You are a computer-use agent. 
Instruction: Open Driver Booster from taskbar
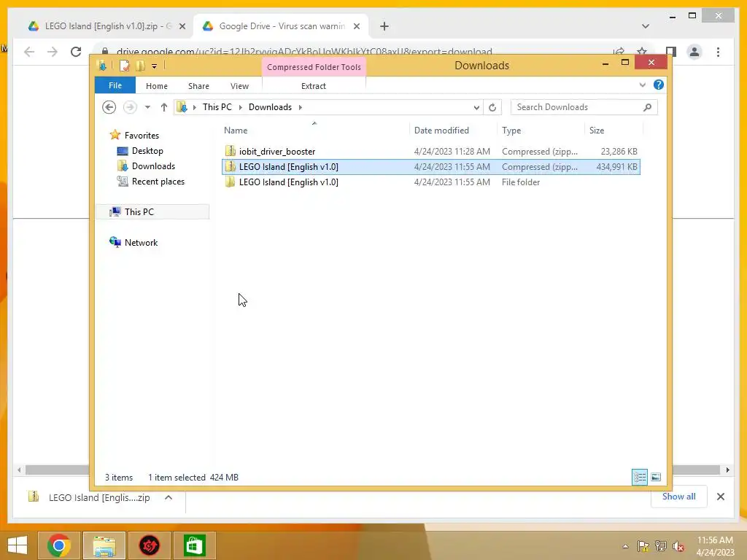149,545
